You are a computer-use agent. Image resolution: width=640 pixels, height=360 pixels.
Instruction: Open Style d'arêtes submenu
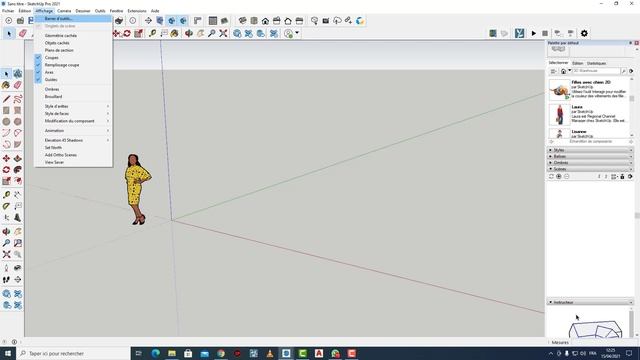point(73,106)
